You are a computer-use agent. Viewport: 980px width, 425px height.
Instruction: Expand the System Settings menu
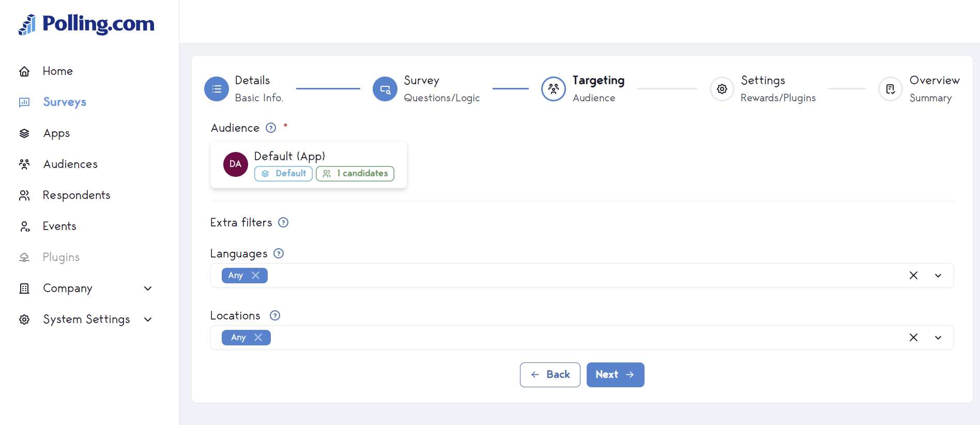(x=148, y=320)
